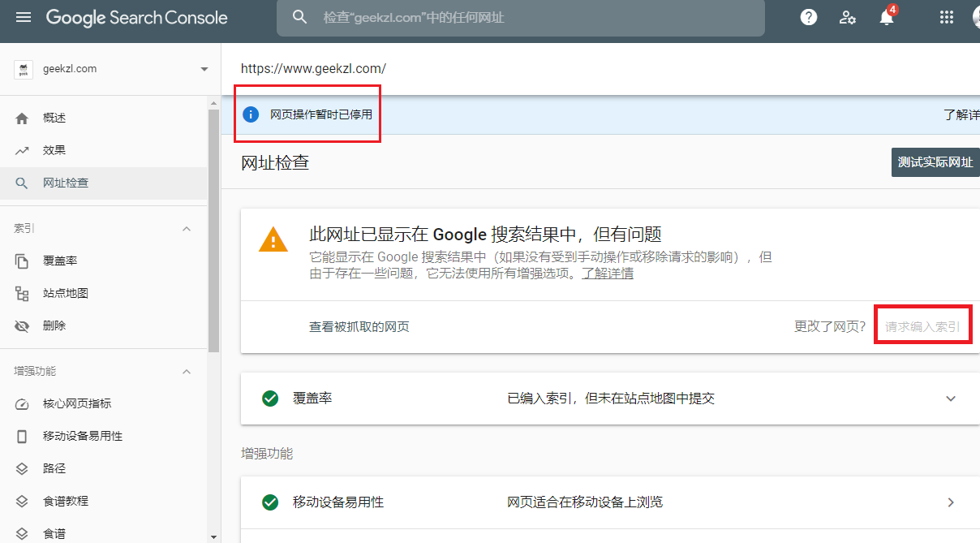Click the sitemap tree icon
The height and width of the screenshot is (543, 980).
coord(23,294)
